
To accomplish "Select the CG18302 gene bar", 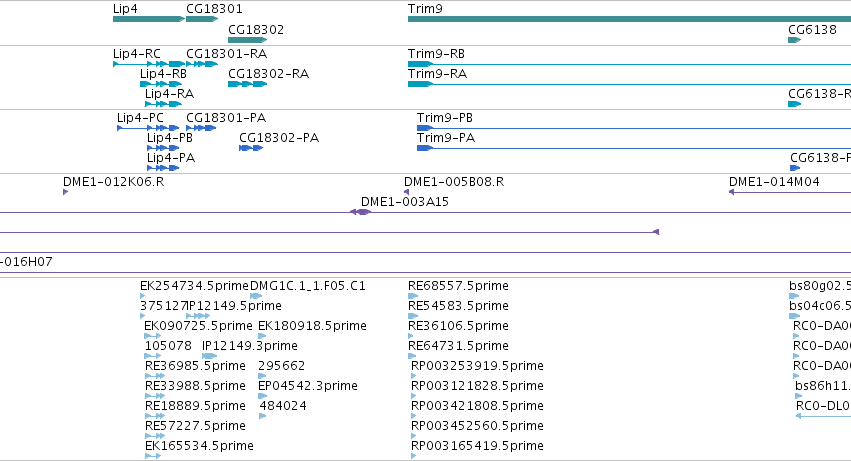I will pos(247,40).
